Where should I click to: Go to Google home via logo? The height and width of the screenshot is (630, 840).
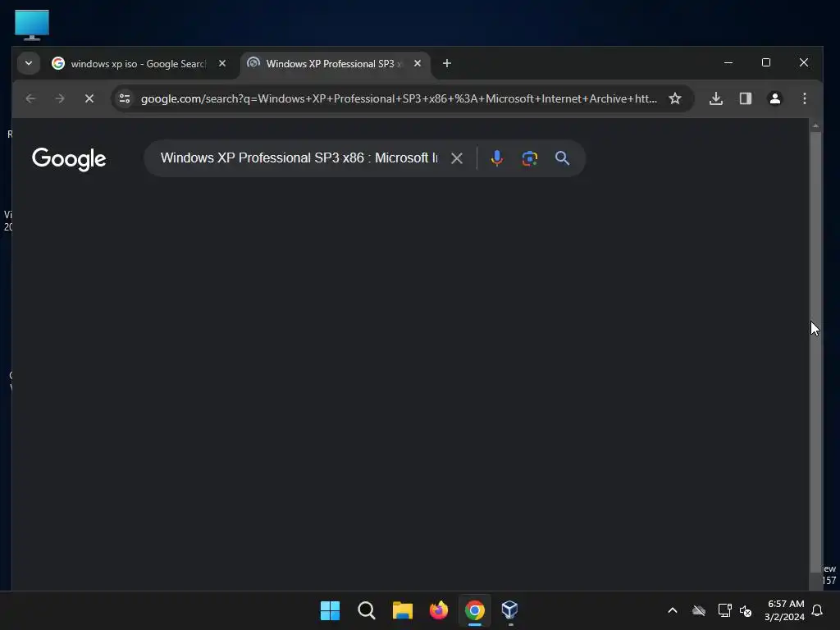[x=69, y=159]
